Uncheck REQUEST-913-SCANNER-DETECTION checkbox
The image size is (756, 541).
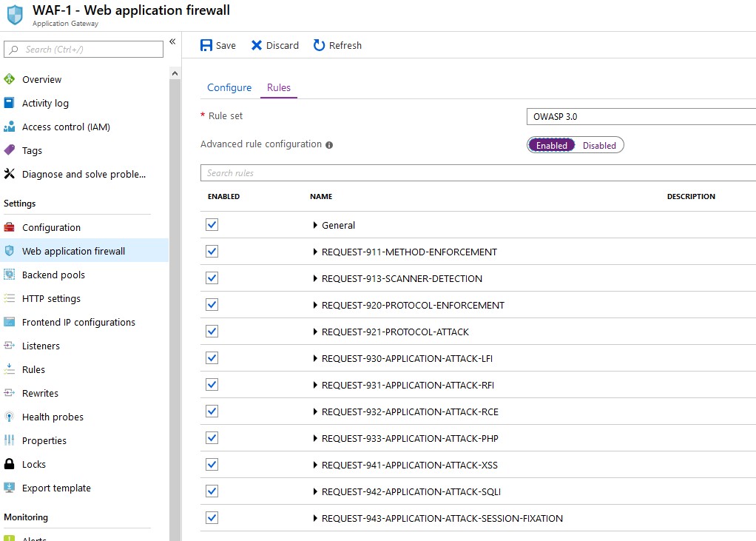212,278
